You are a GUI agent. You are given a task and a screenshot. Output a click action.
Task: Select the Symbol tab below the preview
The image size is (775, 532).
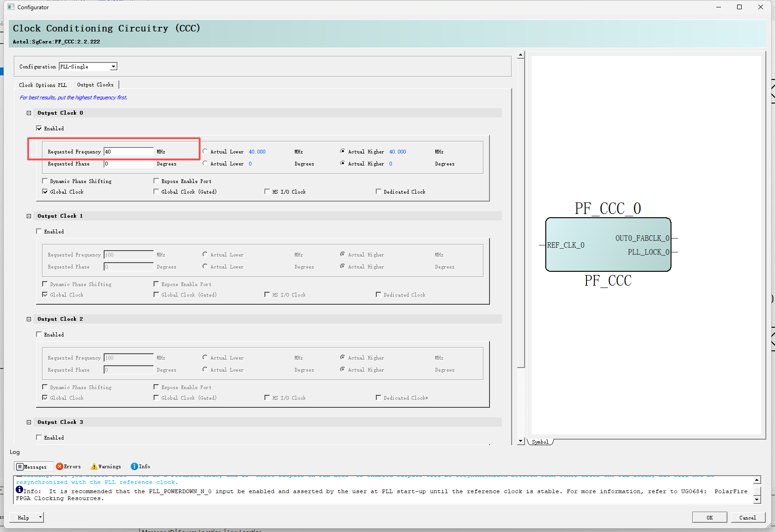540,442
